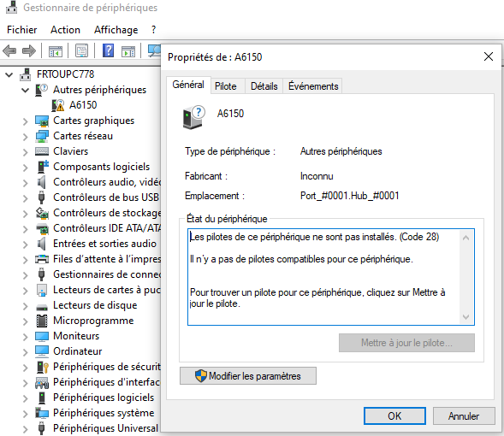Switch to the Pilote tab
Screen dimensions: 504x436
click(225, 86)
